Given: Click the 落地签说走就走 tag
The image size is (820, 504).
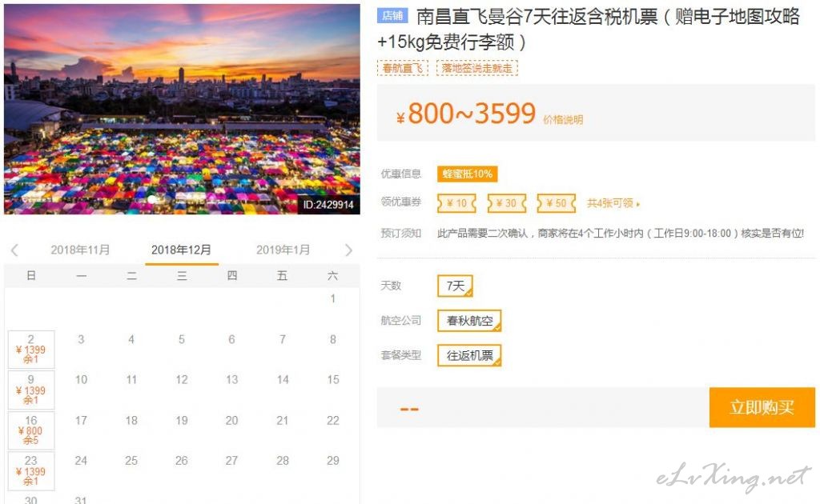Looking at the screenshot, I should click(x=477, y=68).
